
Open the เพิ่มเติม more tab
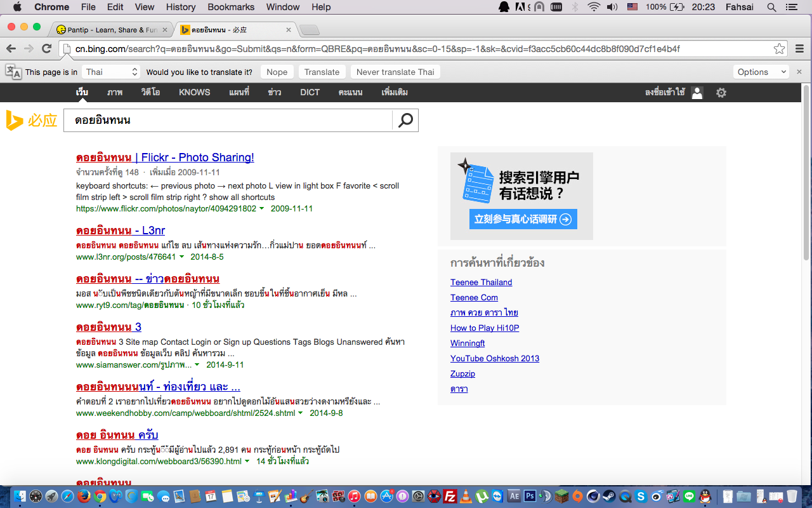point(395,92)
